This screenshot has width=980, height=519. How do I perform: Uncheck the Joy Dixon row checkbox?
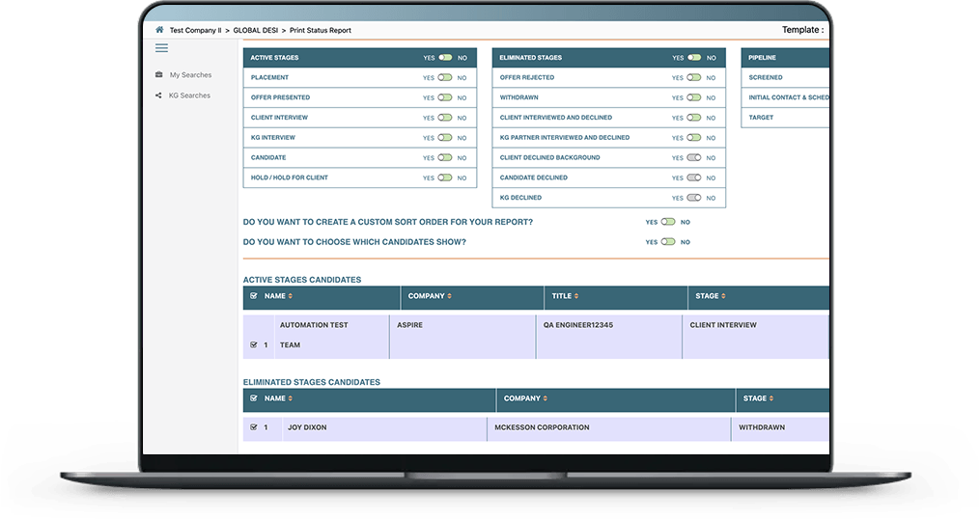(x=254, y=427)
